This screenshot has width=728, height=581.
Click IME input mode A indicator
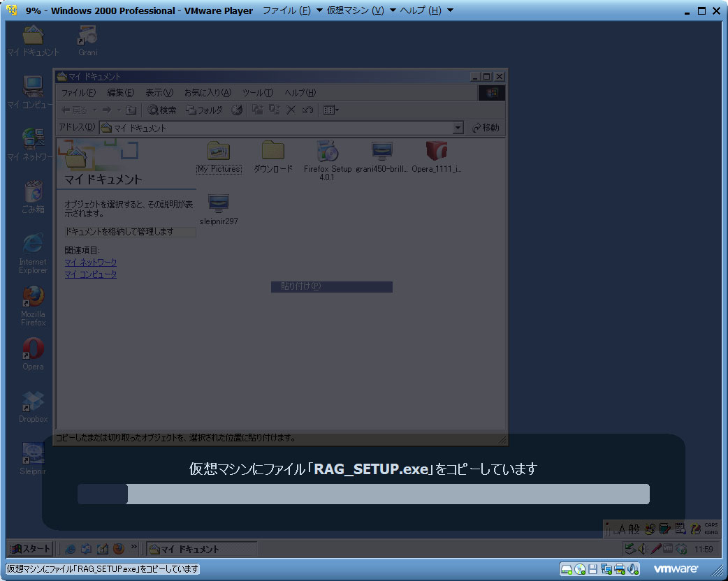(622, 529)
